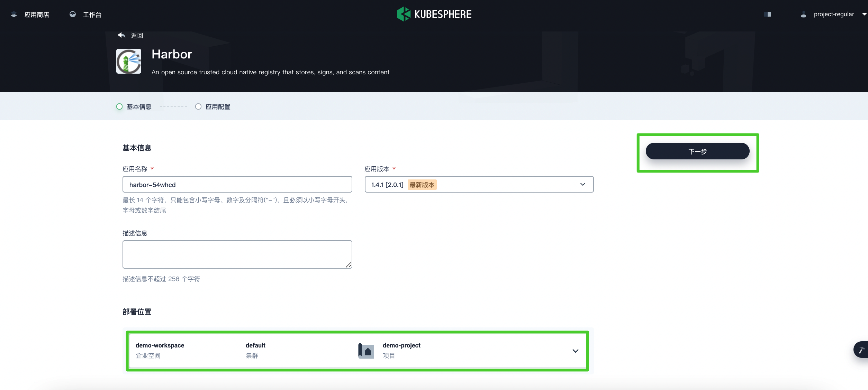
Task: Click the Harbor application logo
Action: pos(128,61)
